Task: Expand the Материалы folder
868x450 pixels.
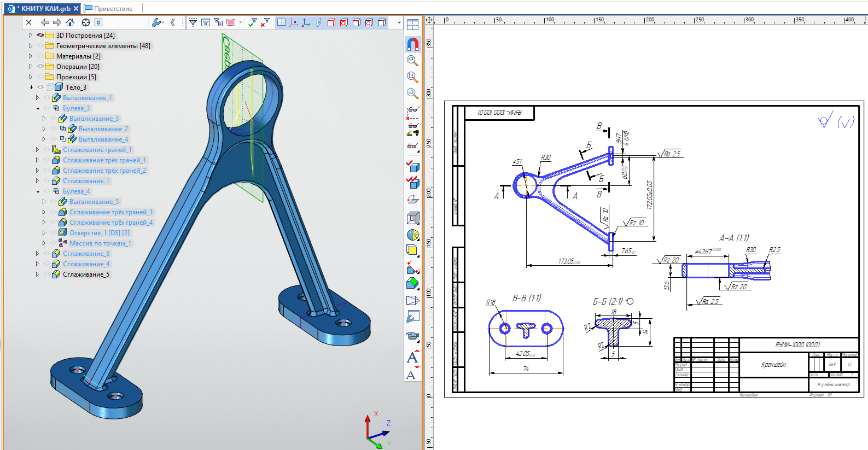Action: [31, 56]
